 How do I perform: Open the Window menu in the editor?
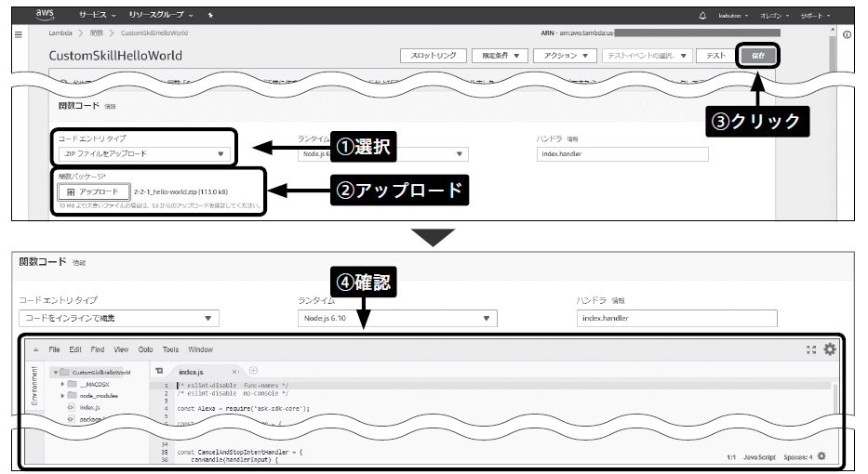coord(200,349)
